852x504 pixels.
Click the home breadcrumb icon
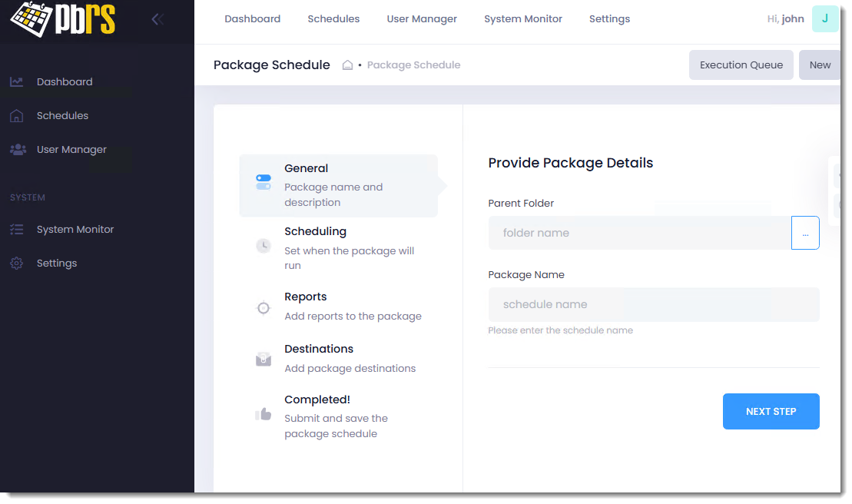click(x=347, y=65)
